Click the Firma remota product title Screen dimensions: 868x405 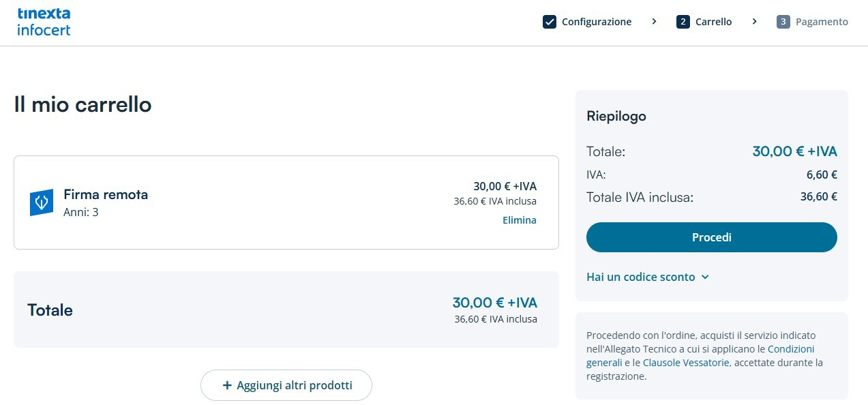106,194
